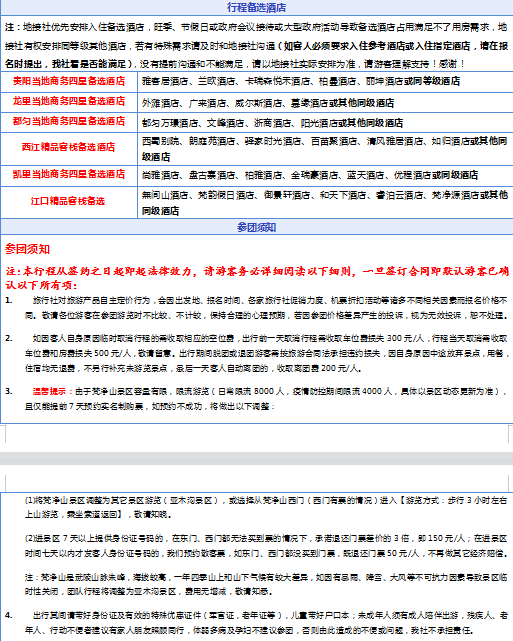Click paragraph (2)进景区 7 天以上提供身份证号码
Screen dimensions: 513x641
(266, 546)
